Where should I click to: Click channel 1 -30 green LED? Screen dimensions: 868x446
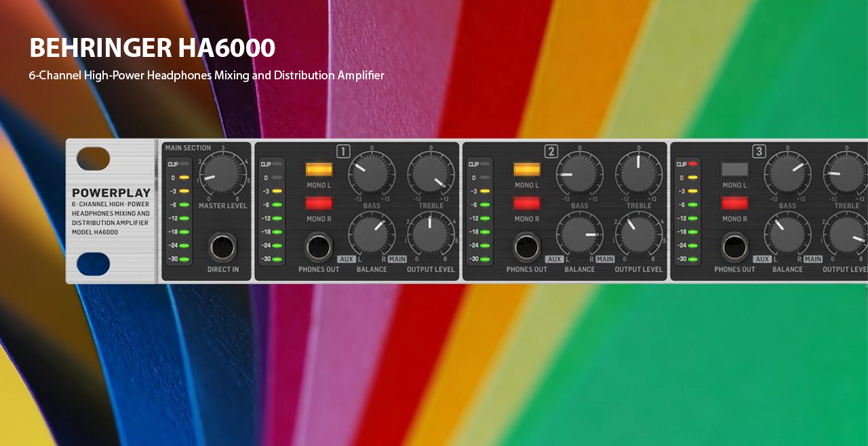pyautogui.click(x=277, y=259)
